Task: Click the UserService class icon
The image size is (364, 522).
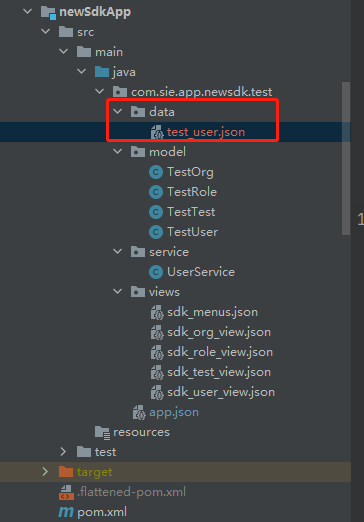Action: click(156, 272)
